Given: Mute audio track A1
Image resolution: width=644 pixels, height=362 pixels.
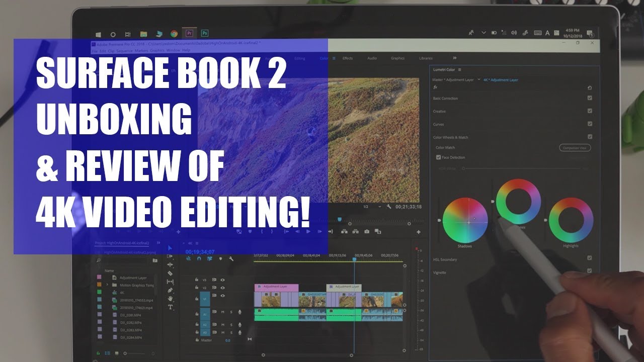Looking at the screenshot, I should (223, 312).
